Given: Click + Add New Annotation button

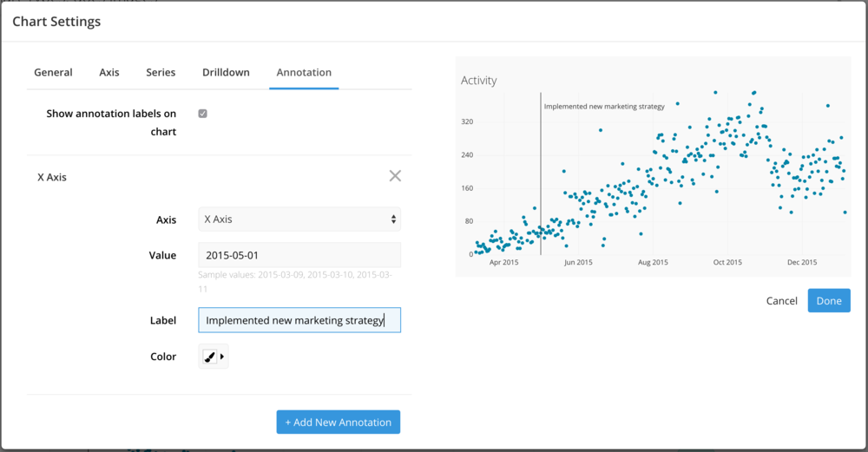Looking at the screenshot, I should pyautogui.click(x=339, y=423).
